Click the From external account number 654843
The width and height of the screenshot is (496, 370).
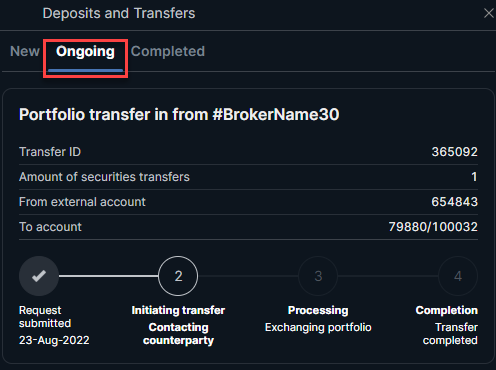pyautogui.click(x=454, y=202)
